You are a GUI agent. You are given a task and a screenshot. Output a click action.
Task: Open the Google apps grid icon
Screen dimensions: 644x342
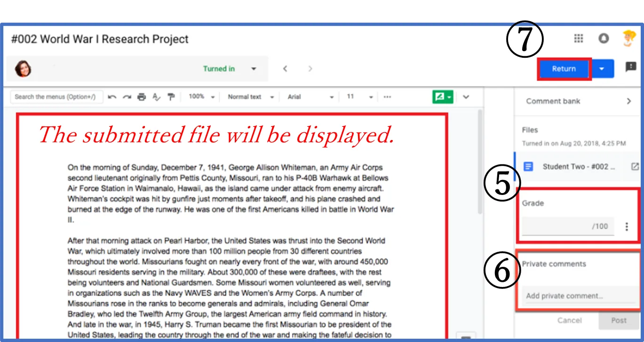pyautogui.click(x=579, y=39)
